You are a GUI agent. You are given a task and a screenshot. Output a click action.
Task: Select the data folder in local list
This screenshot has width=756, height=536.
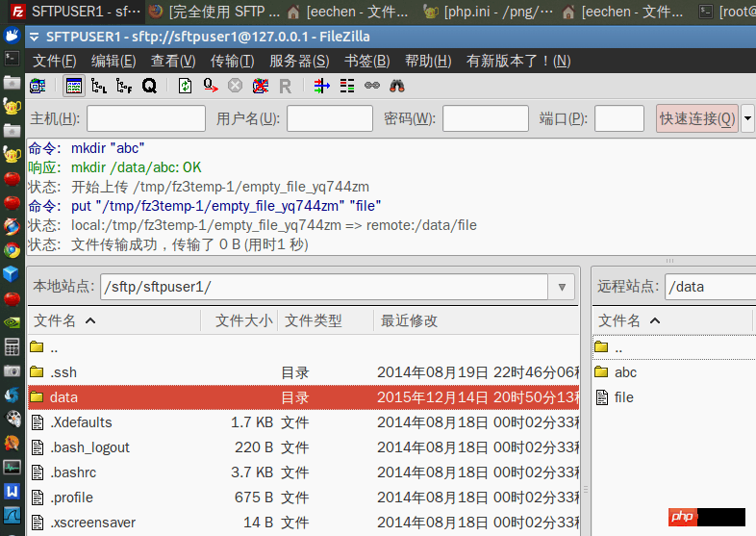point(304,397)
